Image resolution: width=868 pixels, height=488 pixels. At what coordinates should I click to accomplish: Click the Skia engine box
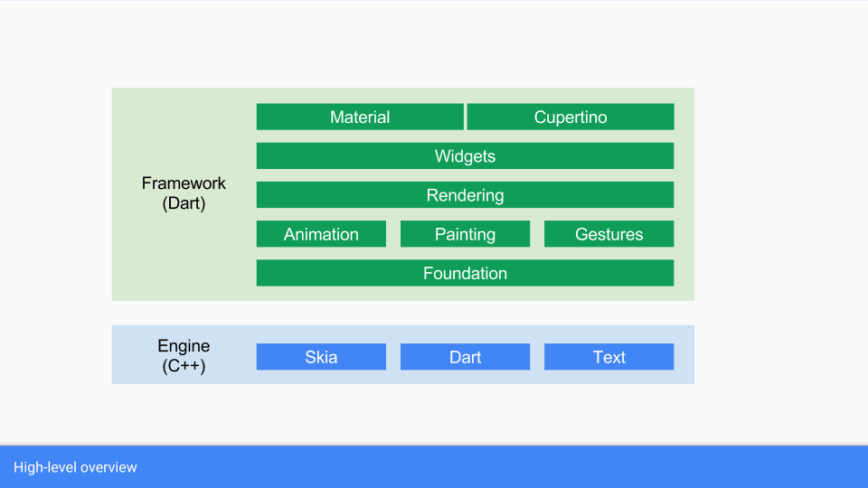coord(321,357)
